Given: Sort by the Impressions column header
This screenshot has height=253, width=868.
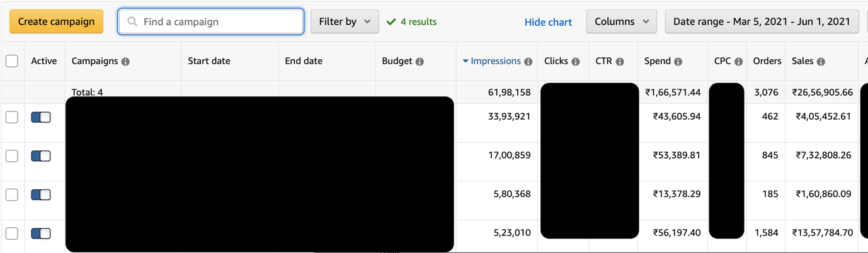Looking at the screenshot, I should pos(496,61).
